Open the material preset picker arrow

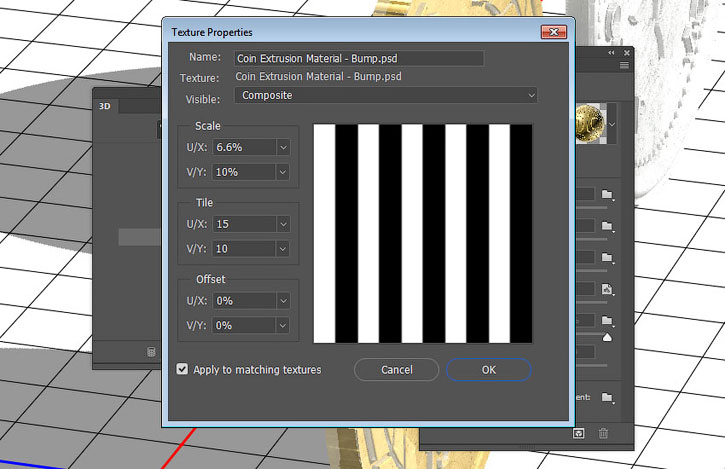point(612,123)
